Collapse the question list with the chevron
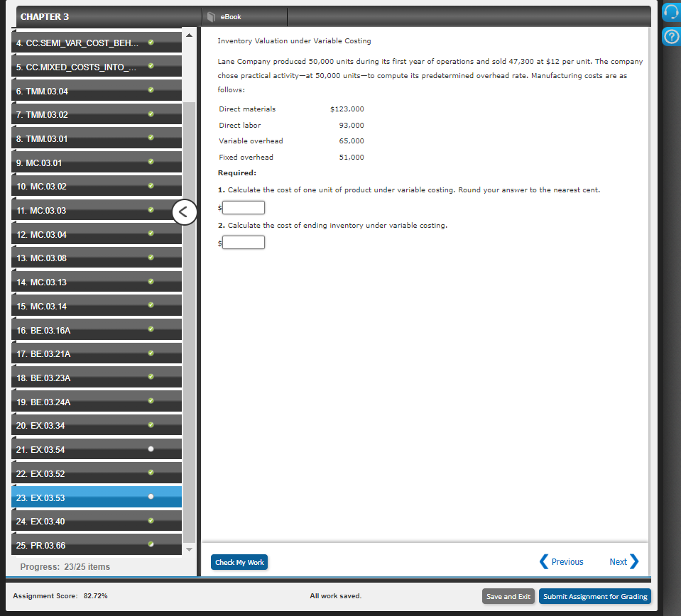This screenshot has width=681, height=616. click(x=184, y=211)
